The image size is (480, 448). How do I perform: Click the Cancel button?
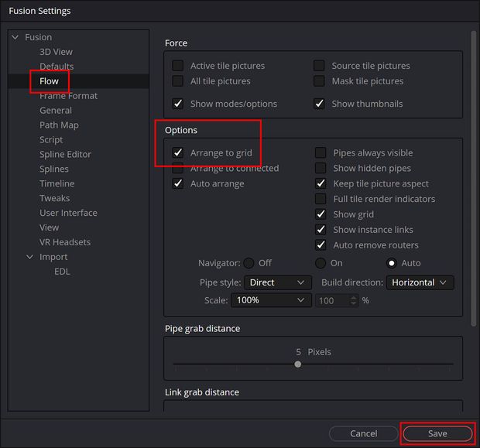[364, 433]
